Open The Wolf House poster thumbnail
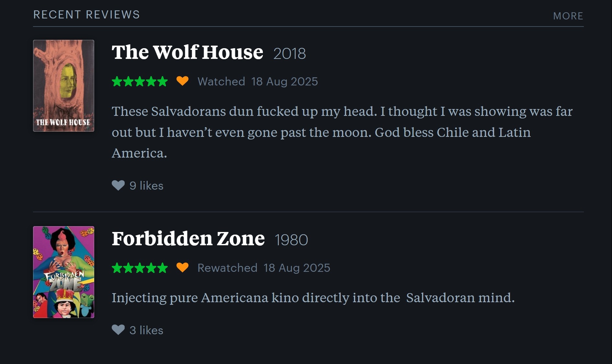 pyautogui.click(x=64, y=86)
